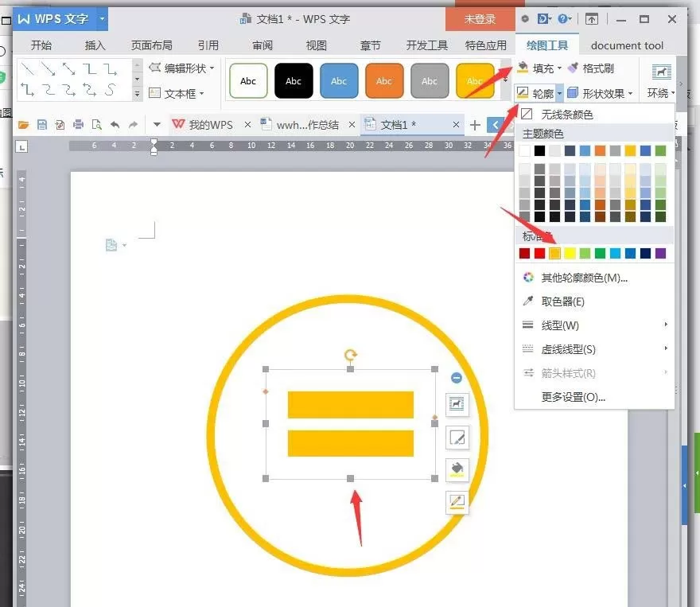This screenshot has width=700, height=607.
Task: Expand the shapes gallery more arrow
Action: click(137, 94)
